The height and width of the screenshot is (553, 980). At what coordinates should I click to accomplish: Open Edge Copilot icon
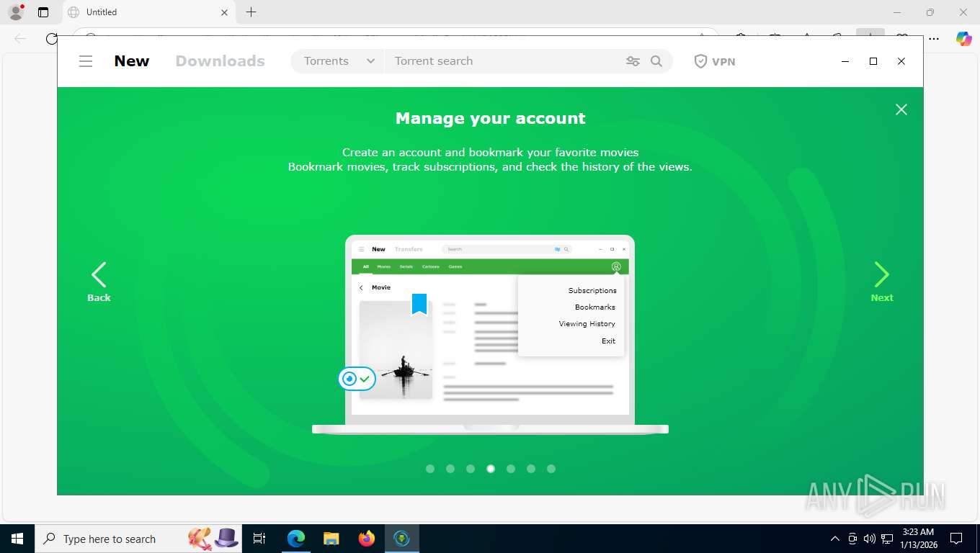pyautogui.click(x=963, y=39)
